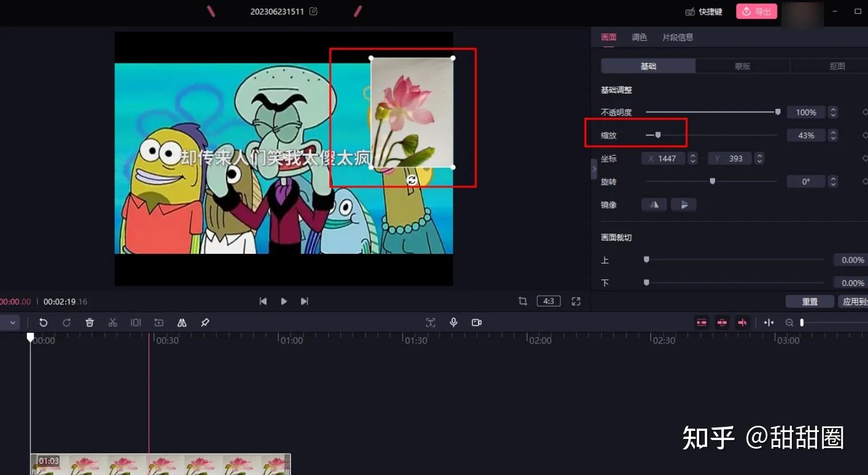Image resolution: width=868 pixels, height=475 pixels.
Task: Select the 蒙版 sub-tab
Action: point(743,66)
